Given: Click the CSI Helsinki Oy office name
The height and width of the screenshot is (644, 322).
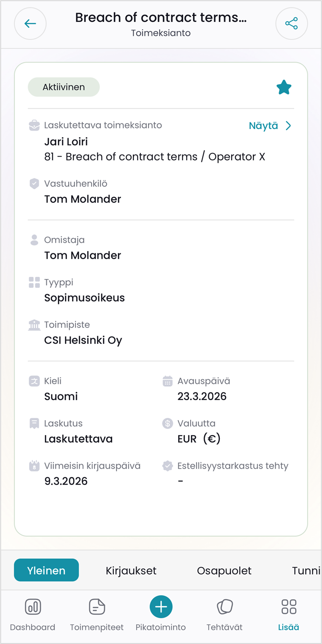Looking at the screenshot, I should (83, 340).
